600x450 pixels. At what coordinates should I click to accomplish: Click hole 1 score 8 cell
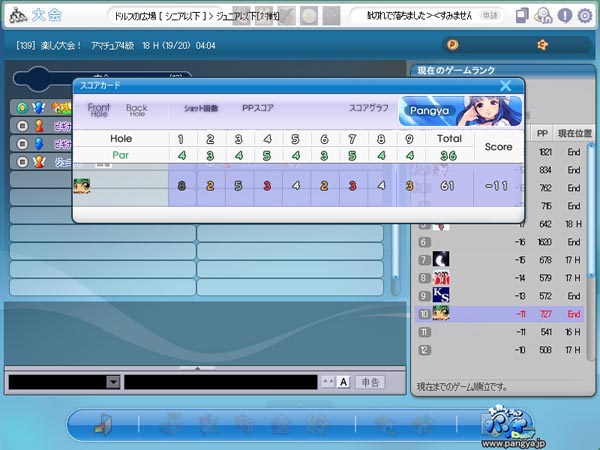182,186
